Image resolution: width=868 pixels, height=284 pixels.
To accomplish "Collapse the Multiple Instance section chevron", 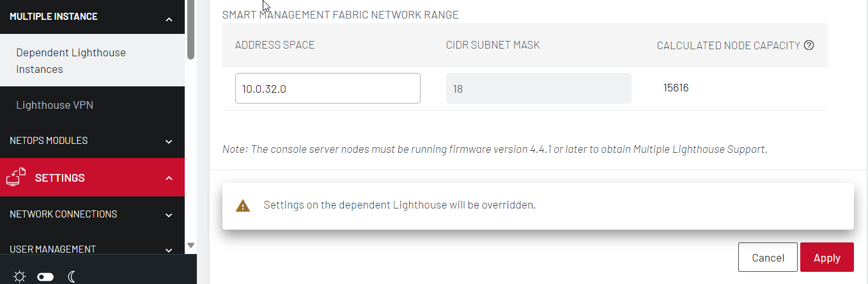I will coord(169,20).
